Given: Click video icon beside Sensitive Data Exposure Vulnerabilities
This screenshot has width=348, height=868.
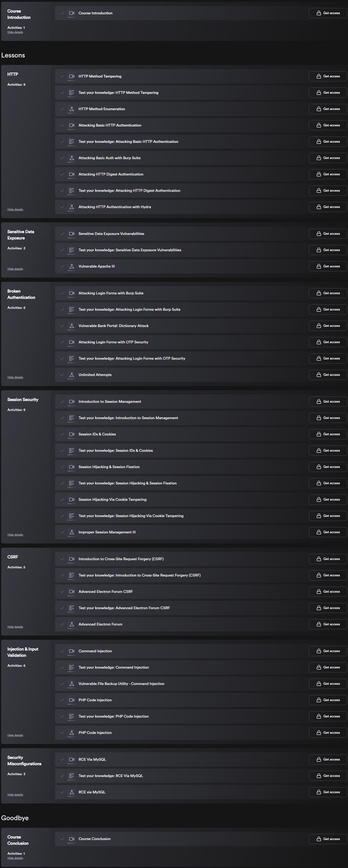Looking at the screenshot, I should click(x=71, y=234).
